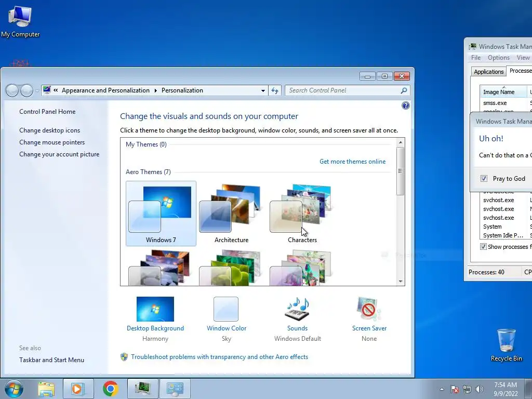Open Change desktop icons link
The height and width of the screenshot is (399, 532).
point(49,130)
